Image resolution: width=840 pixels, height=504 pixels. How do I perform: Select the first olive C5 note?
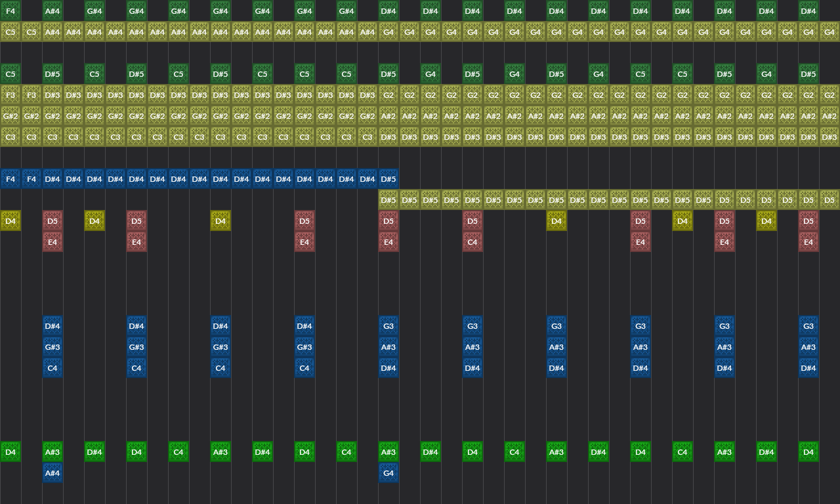(10, 32)
